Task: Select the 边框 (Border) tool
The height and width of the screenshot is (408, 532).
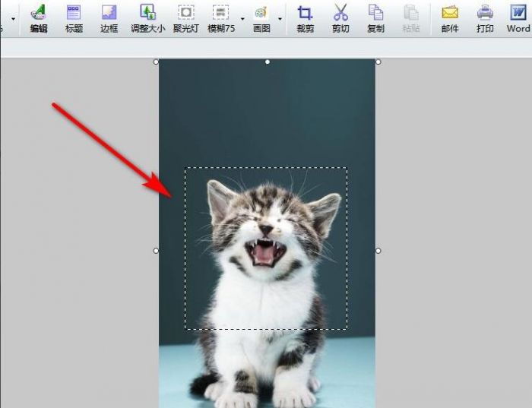Action: [x=109, y=17]
